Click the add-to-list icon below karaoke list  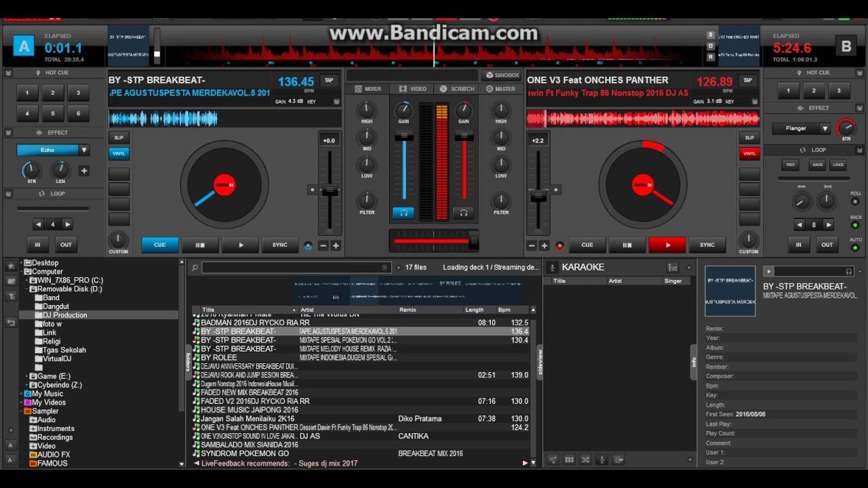618,460
